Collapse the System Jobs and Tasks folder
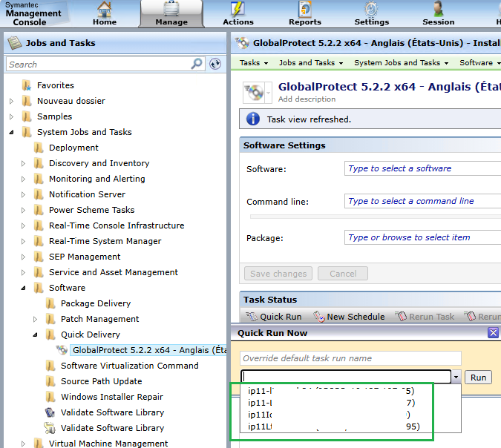This screenshot has height=448, width=501. pos(11,132)
